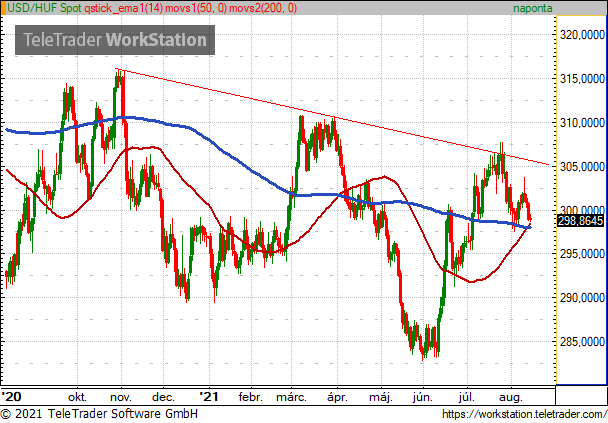Click the '20 year label on time axis

(11, 397)
